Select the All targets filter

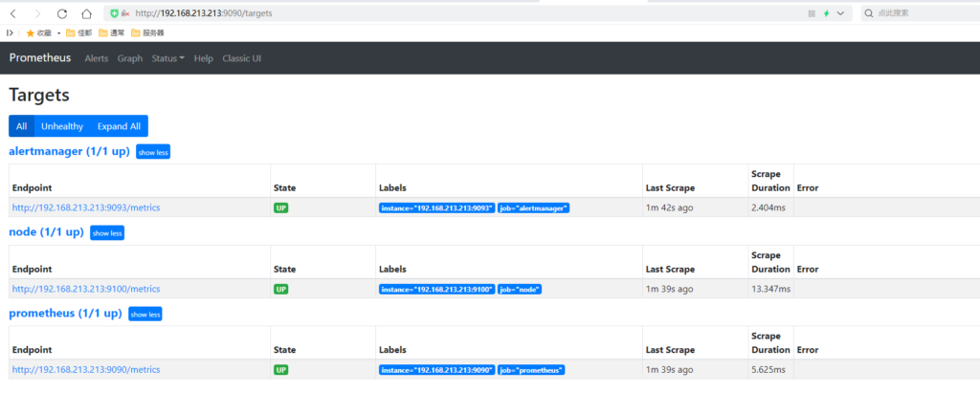[21, 126]
